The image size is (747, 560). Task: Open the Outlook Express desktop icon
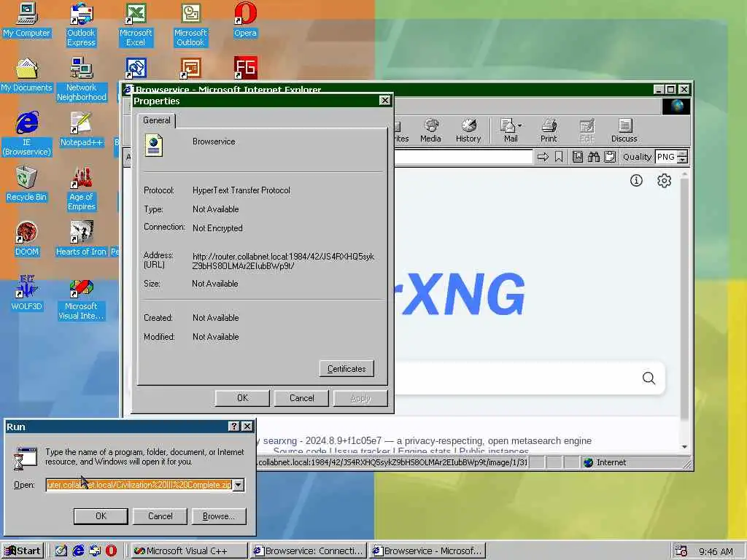click(81, 25)
